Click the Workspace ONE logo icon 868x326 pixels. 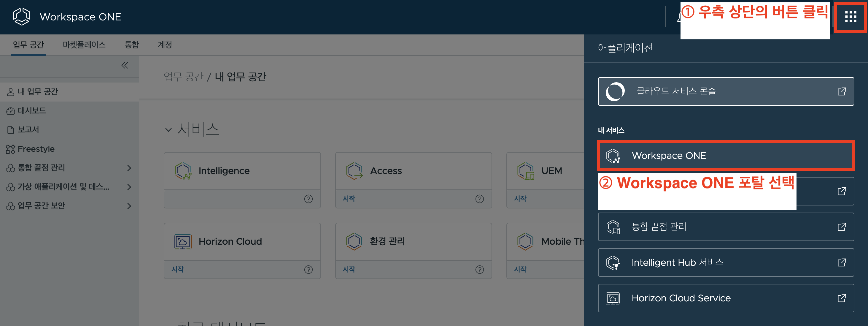[x=22, y=17]
